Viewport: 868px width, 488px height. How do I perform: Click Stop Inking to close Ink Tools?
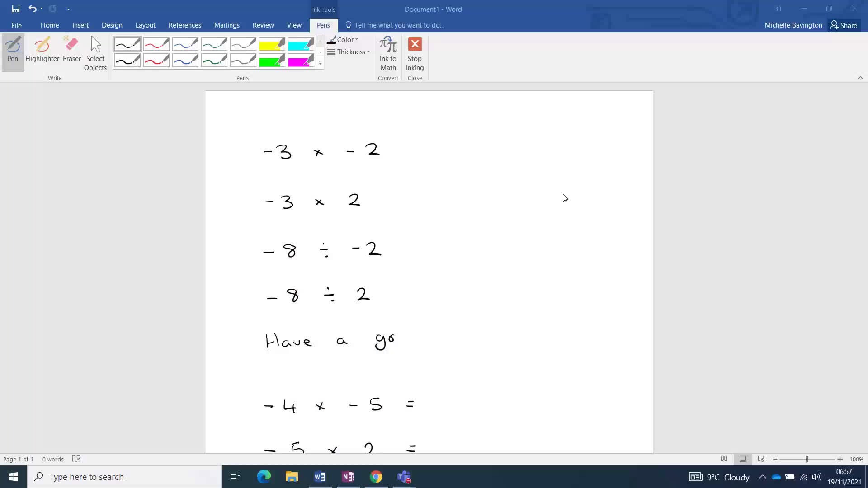tap(415, 54)
